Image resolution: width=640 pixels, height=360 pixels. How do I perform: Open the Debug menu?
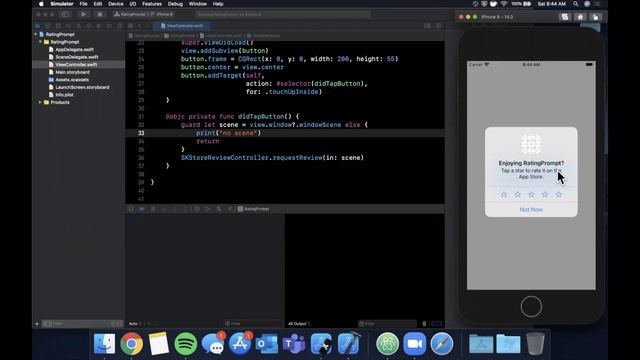[175, 4]
